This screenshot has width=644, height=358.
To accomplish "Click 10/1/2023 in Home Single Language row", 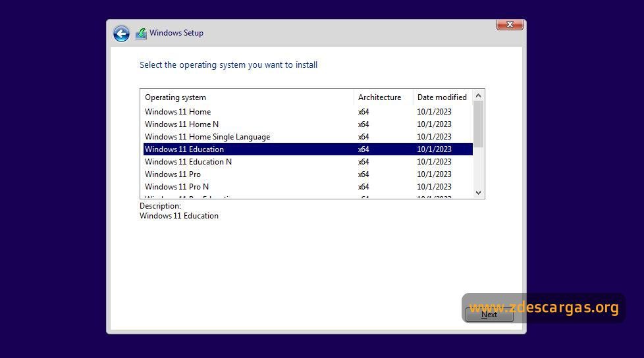I will (434, 137).
